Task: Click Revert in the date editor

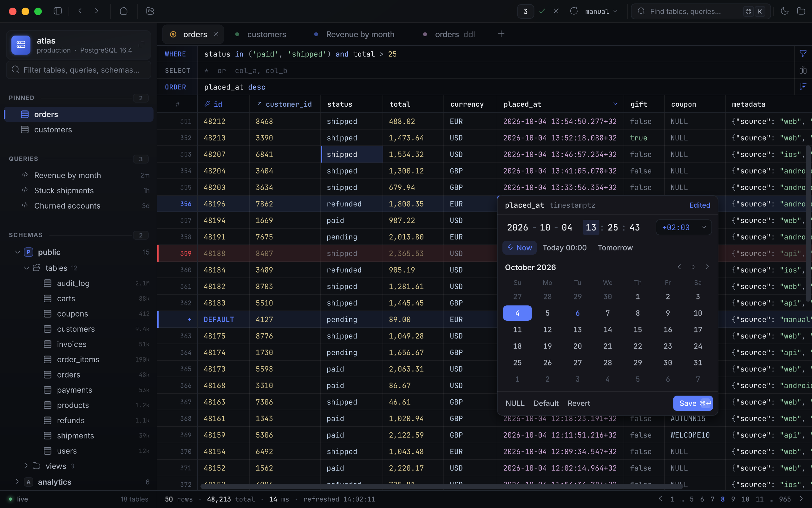Action: tap(579, 403)
